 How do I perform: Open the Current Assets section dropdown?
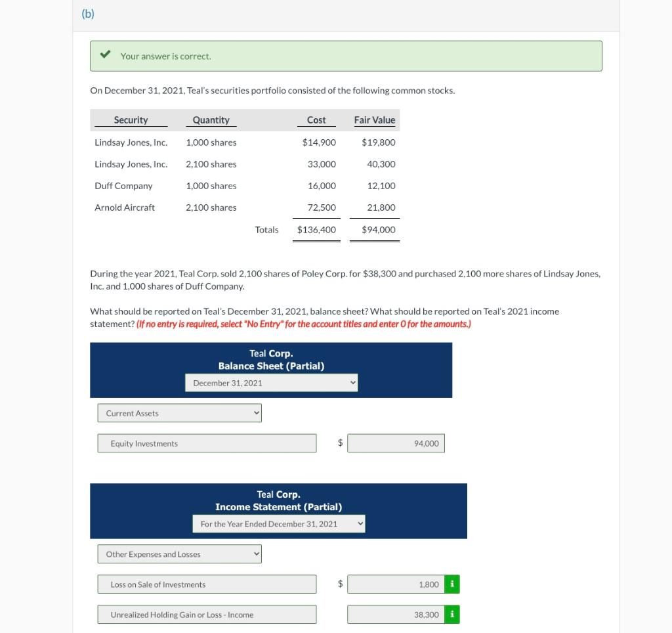click(179, 413)
